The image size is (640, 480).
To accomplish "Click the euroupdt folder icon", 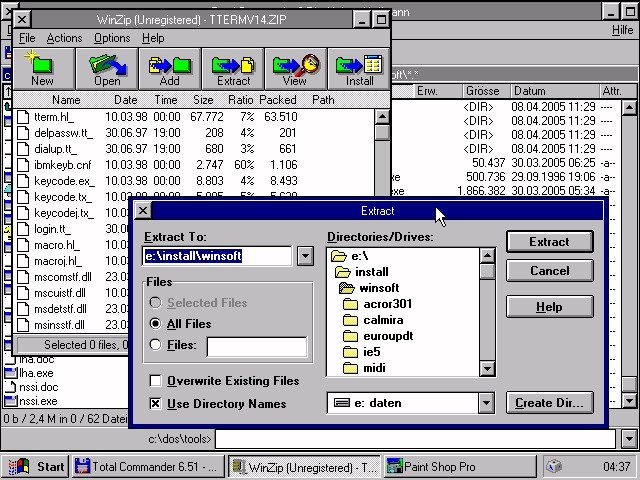I will (x=350, y=336).
